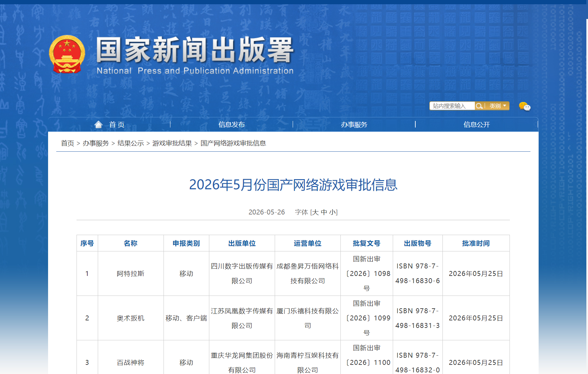Open 国产网络游戏审批信息 breadcrumb link
The height and width of the screenshot is (374, 588).
[233, 143]
